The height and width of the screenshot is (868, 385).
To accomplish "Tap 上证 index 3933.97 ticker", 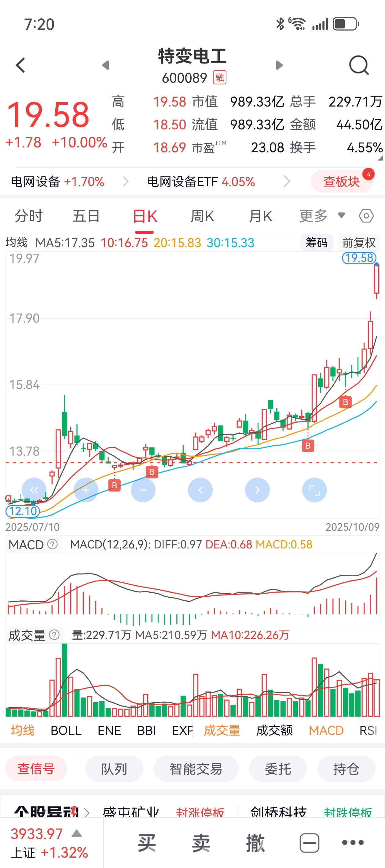I will pyautogui.click(x=49, y=843).
